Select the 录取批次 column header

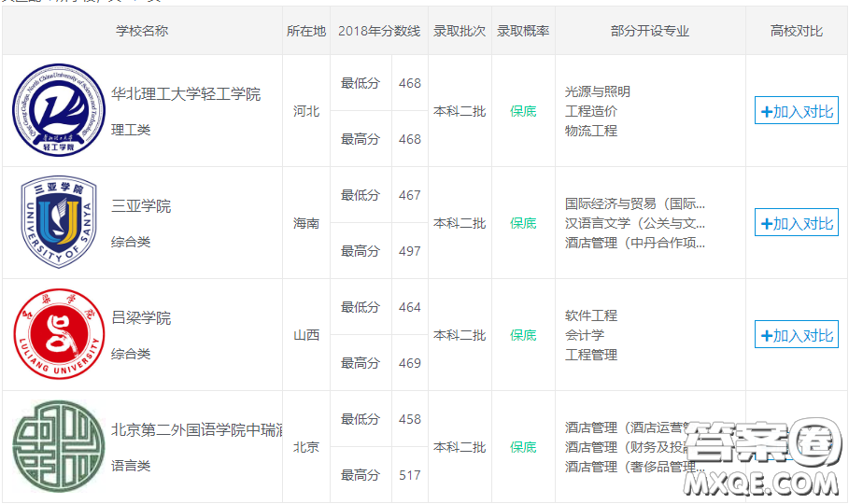tap(460, 31)
